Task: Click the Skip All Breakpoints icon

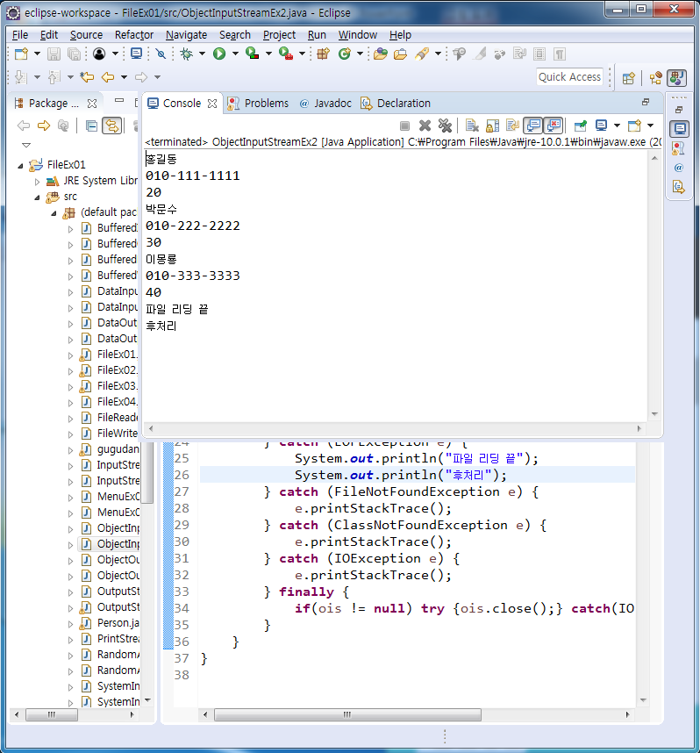Action: pyautogui.click(x=161, y=54)
